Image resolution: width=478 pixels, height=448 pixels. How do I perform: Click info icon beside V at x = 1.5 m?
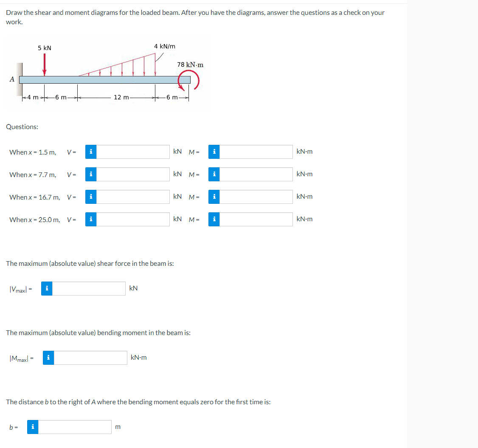(x=90, y=152)
